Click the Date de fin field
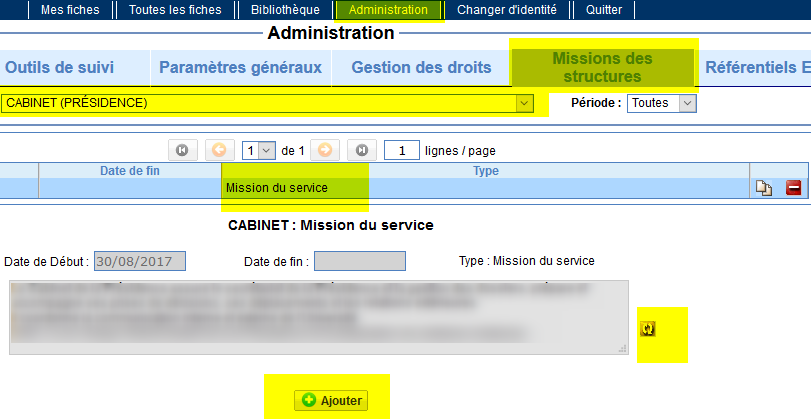This screenshot has height=419, width=811. 360,261
